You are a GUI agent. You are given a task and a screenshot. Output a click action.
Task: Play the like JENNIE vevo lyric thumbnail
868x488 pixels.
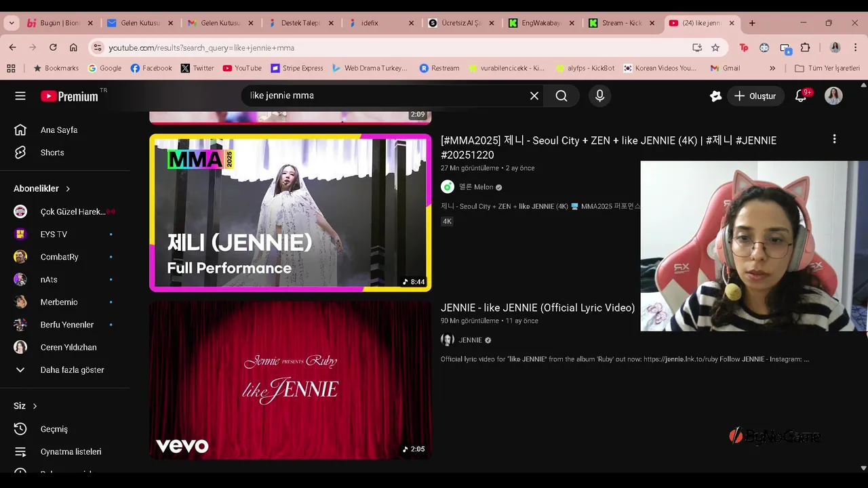point(290,380)
